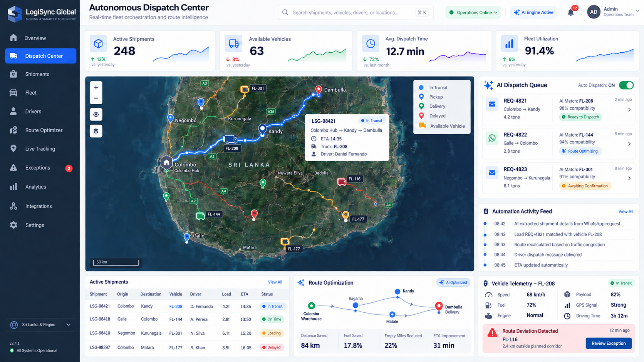The height and width of the screenshot is (362, 644).
Task: Click the Review Exception button
Action: click(609, 343)
